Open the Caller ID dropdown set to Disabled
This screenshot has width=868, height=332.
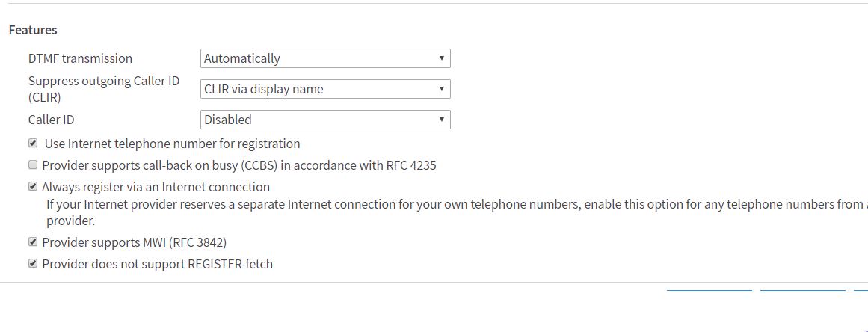[325, 120]
